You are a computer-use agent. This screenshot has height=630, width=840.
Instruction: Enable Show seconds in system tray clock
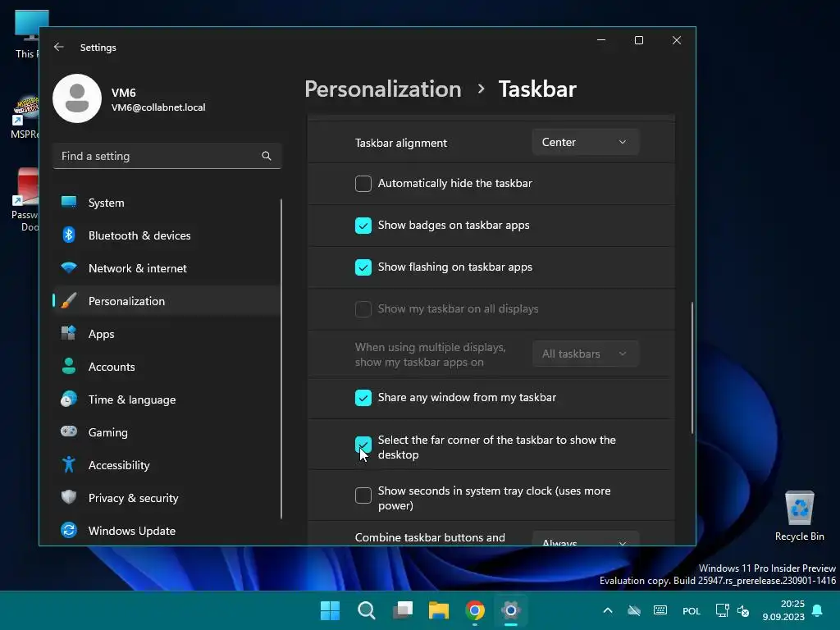tap(363, 495)
